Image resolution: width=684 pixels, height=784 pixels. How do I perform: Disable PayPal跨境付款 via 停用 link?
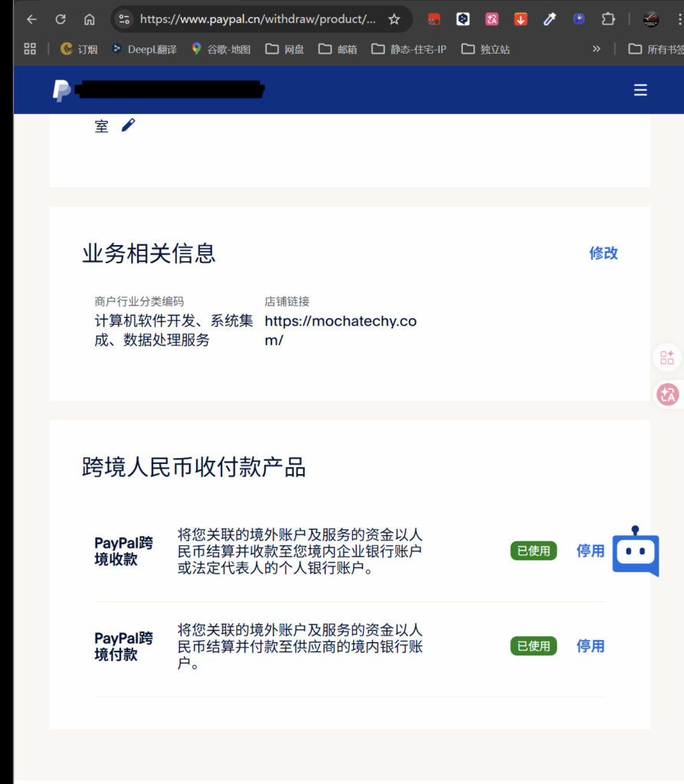coord(590,646)
